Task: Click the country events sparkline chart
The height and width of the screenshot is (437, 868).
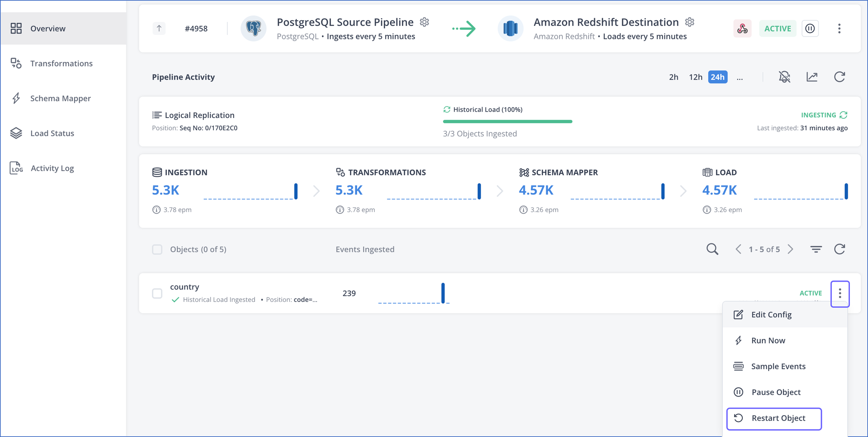Action: coord(414,293)
